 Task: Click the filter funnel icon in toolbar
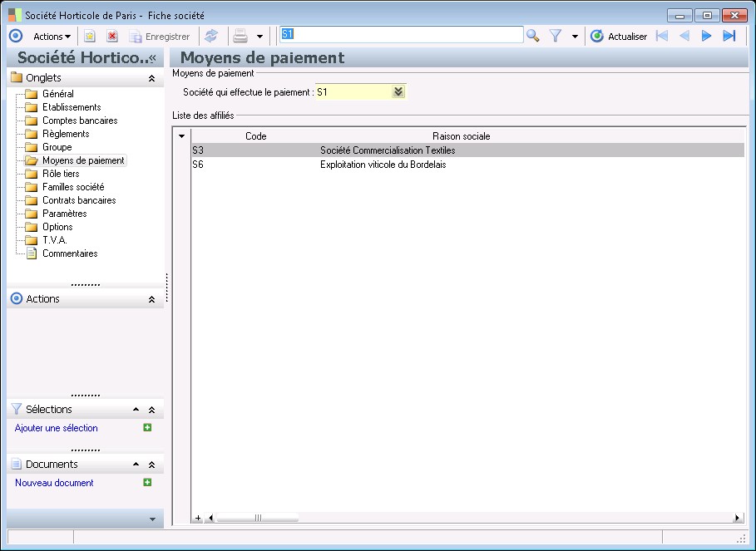pyautogui.click(x=556, y=36)
